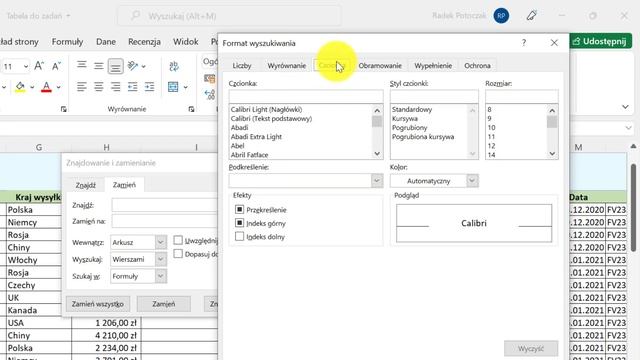Click the pen icon in title bar
Screen dimensions: 640x360
pos(531,16)
